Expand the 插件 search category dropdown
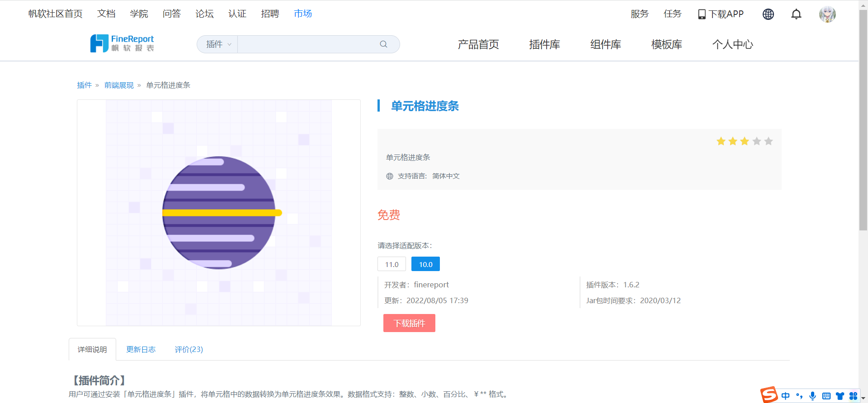Viewport: 868px width, 403px height. click(x=218, y=44)
